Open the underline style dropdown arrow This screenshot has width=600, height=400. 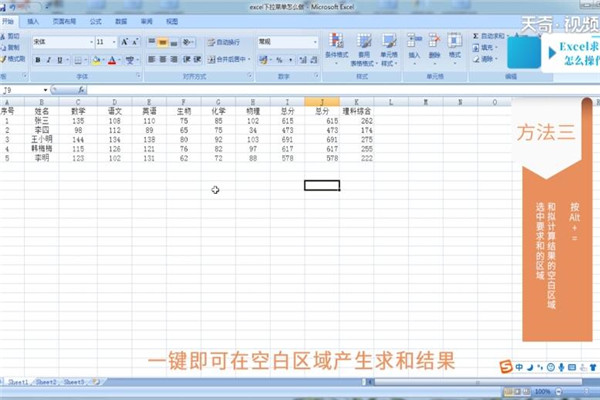[x=67, y=60]
